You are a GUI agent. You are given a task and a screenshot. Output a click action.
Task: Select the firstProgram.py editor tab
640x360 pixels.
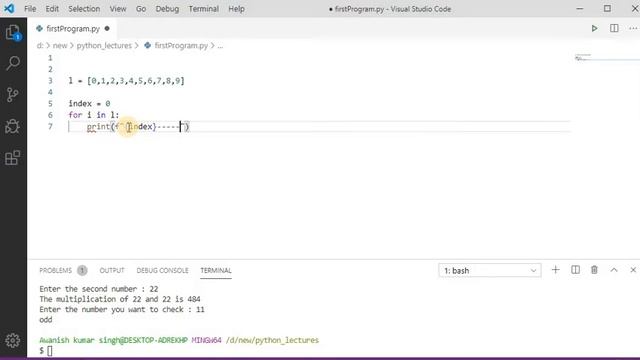(73, 29)
